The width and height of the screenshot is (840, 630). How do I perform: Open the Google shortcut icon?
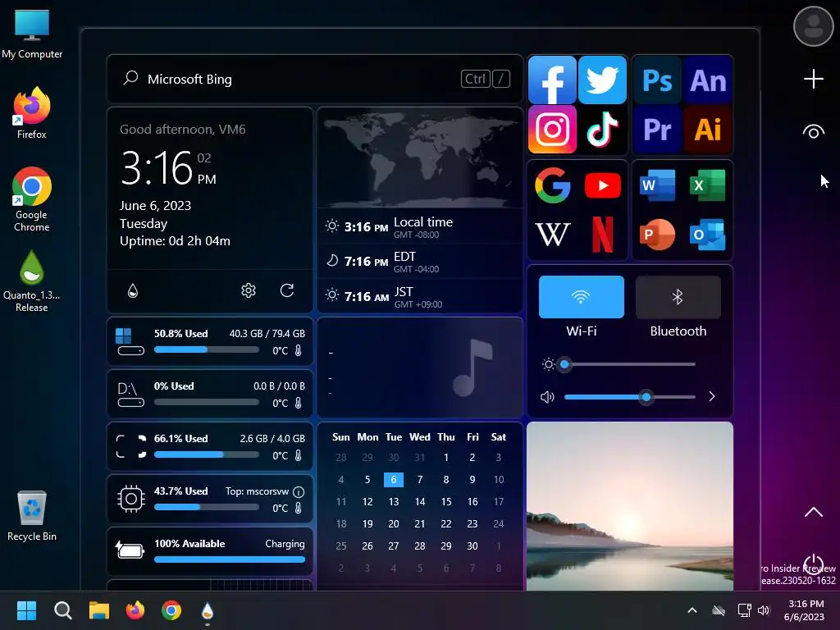[552, 185]
